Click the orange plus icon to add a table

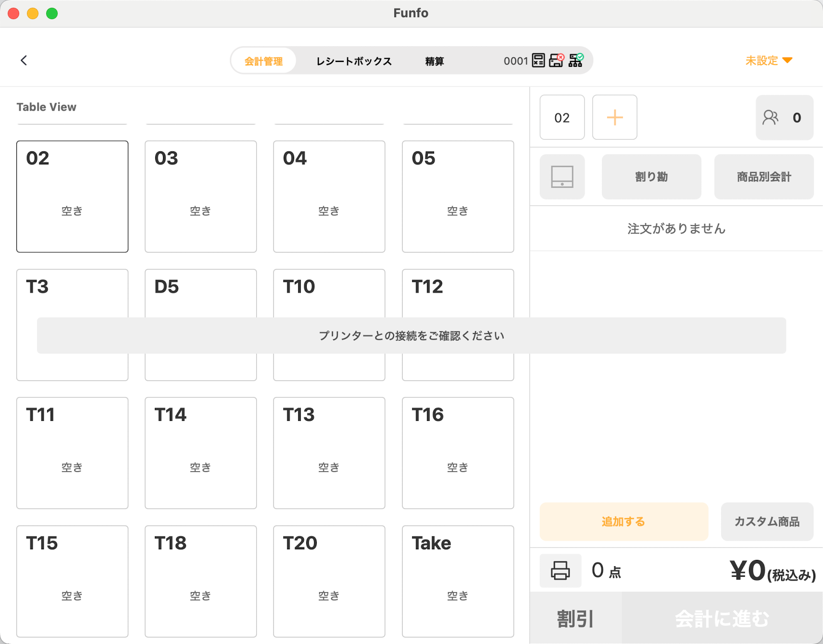click(x=614, y=117)
